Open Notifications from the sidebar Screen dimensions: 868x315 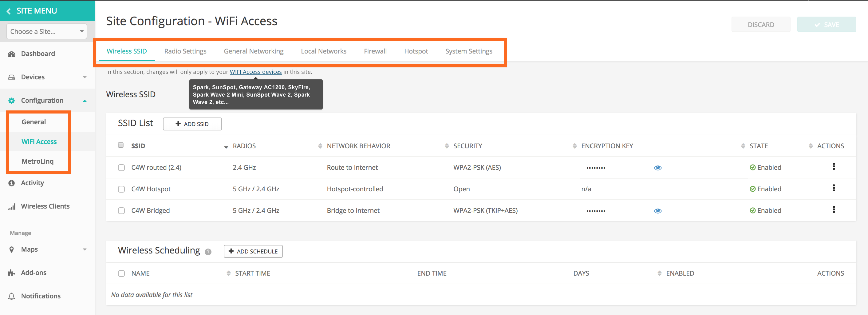click(x=41, y=296)
